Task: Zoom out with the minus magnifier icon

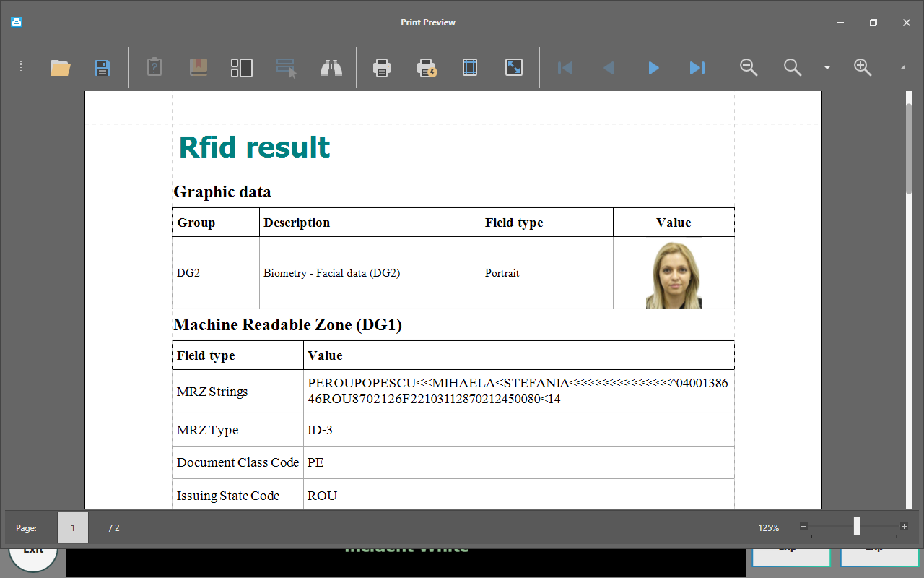Action: pos(749,68)
